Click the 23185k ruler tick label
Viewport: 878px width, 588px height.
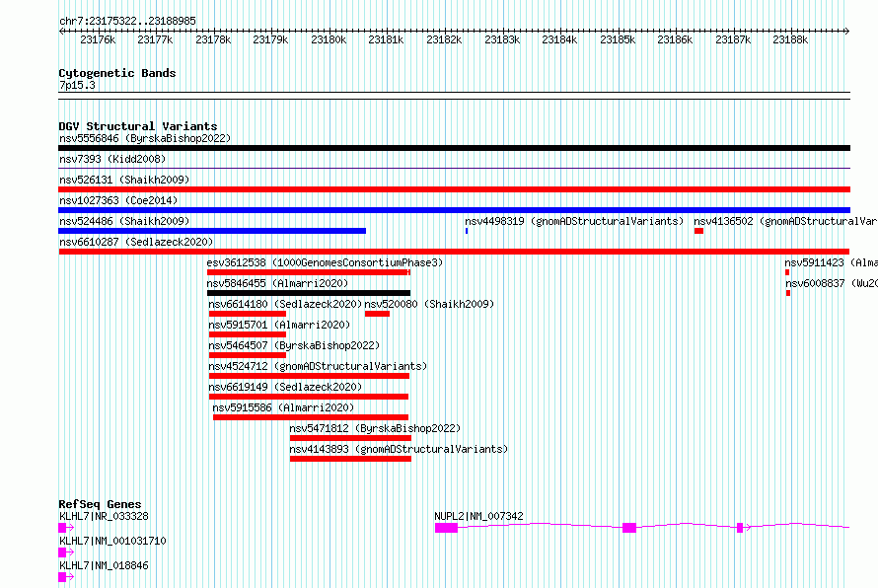(x=618, y=39)
